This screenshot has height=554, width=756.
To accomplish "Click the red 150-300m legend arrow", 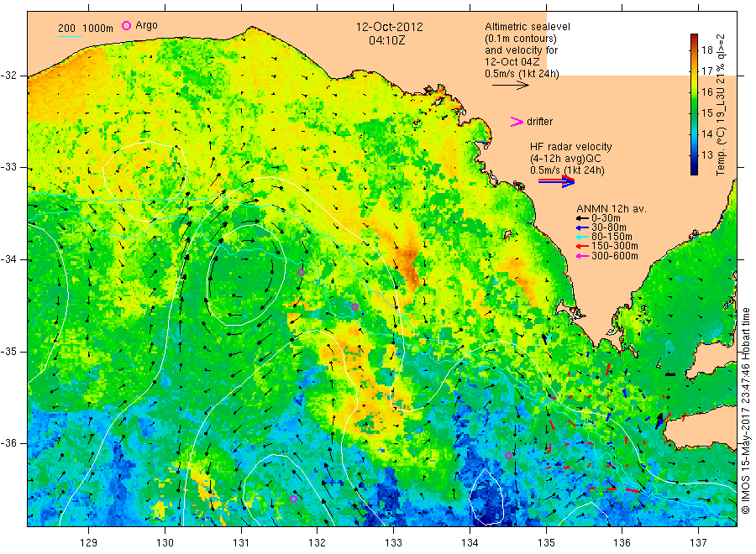I will [x=582, y=246].
